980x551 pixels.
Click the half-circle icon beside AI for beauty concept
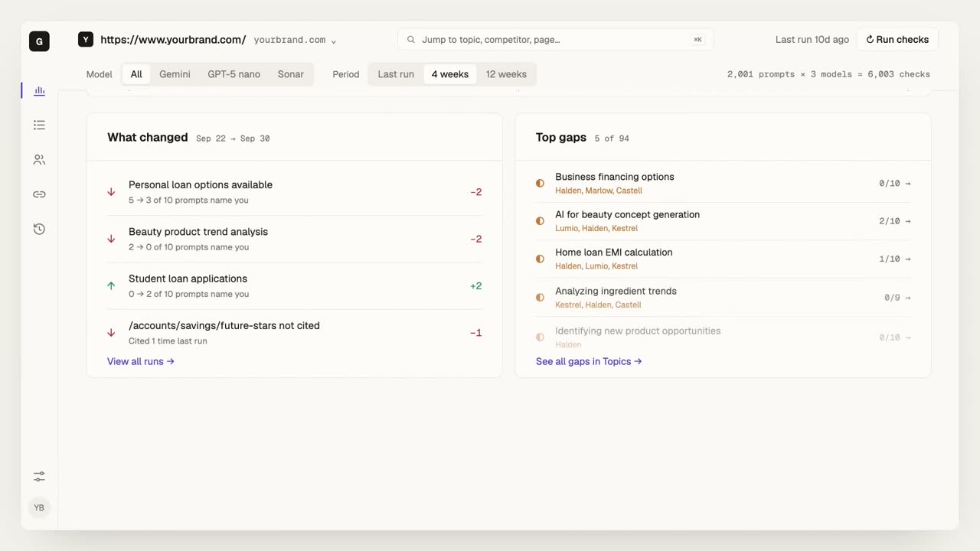click(x=540, y=221)
